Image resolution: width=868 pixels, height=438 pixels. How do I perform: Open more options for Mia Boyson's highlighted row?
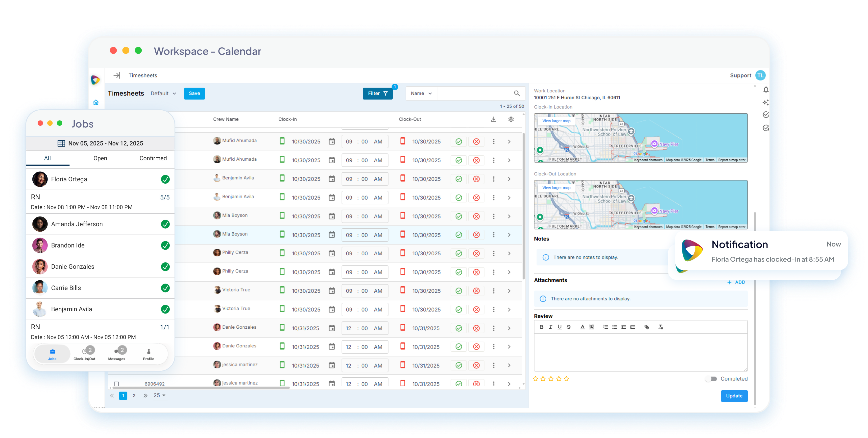pyautogui.click(x=494, y=235)
